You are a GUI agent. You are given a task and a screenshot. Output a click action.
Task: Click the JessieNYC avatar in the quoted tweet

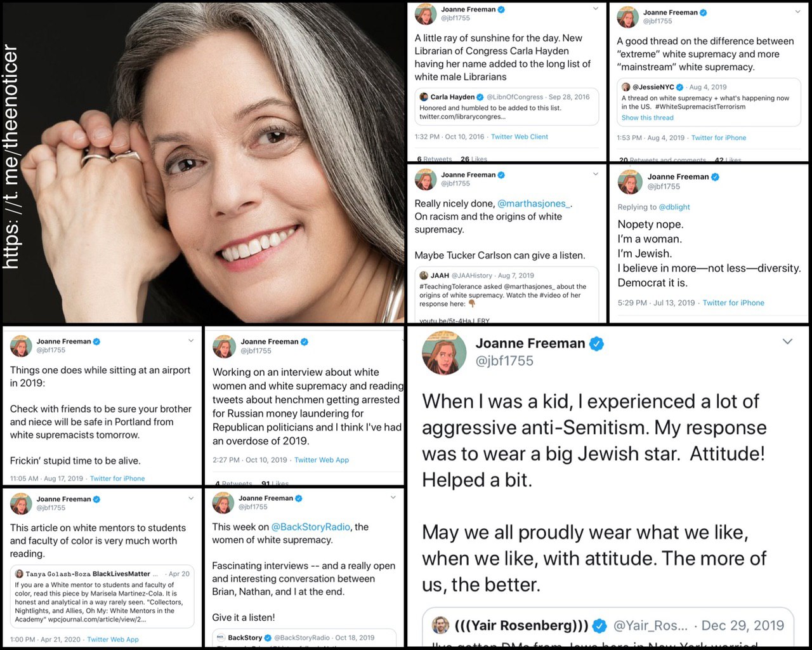click(626, 87)
